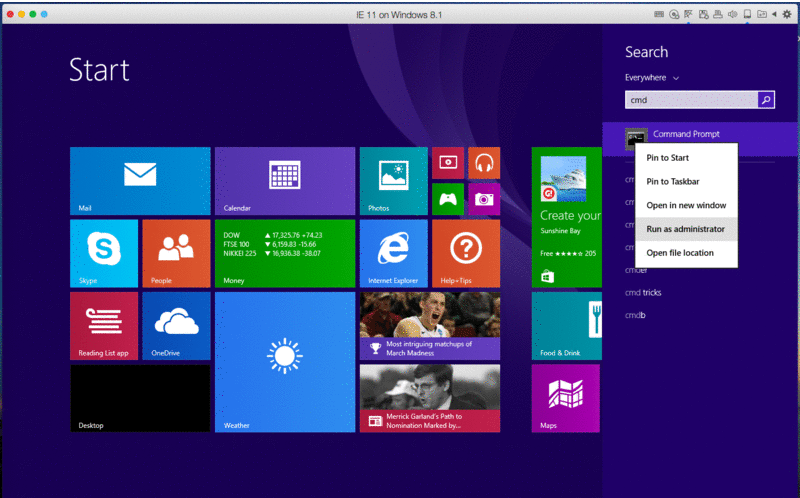Launch the Photos tile

(393, 181)
